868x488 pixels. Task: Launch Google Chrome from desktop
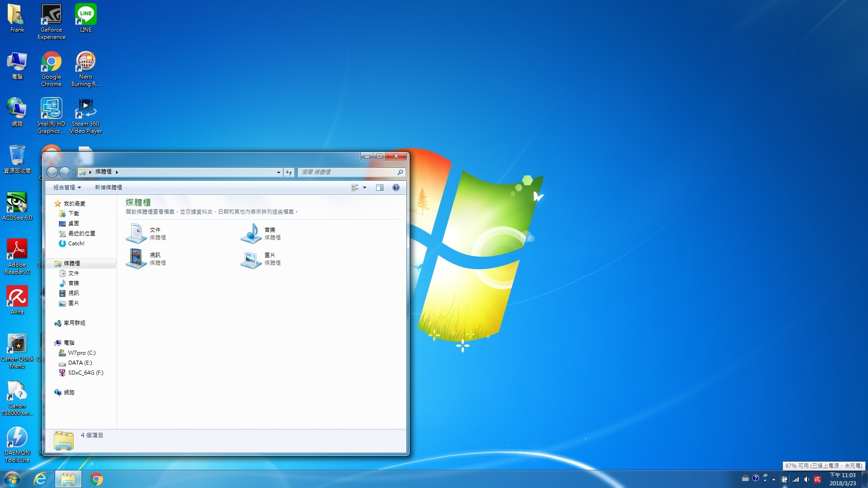tap(51, 69)
